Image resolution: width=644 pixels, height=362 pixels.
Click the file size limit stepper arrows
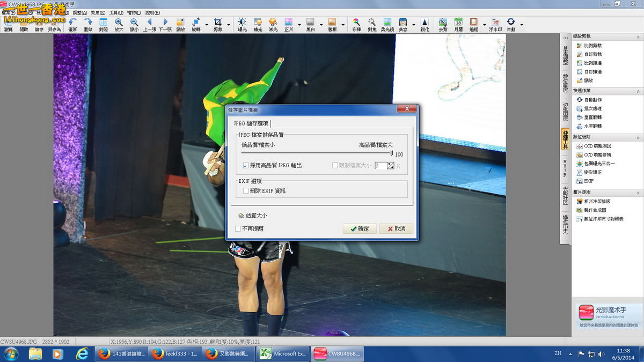click(x=391, y=166)
